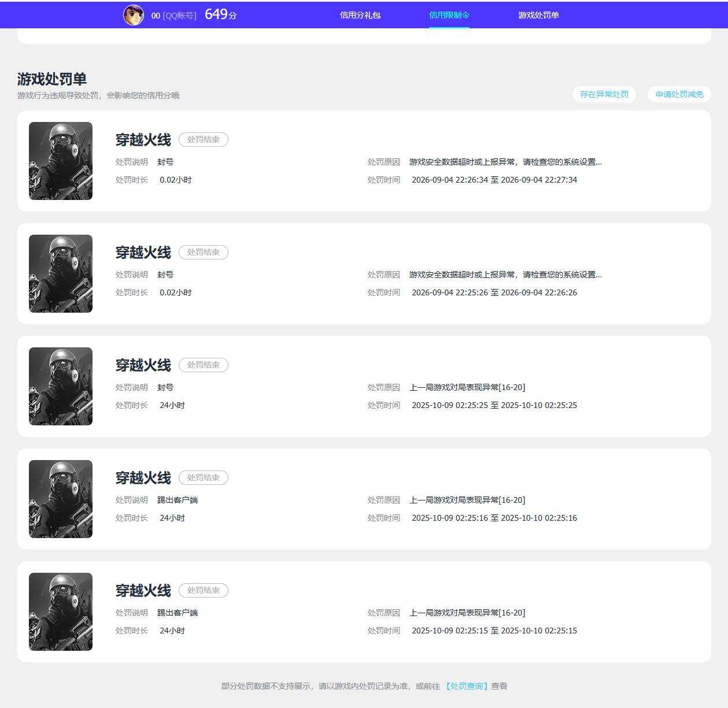Click the first 穿越火线 soldier thumbnail
Image resolution: width=728 pixels, height=708 pixels.
(x=61, y=161)
